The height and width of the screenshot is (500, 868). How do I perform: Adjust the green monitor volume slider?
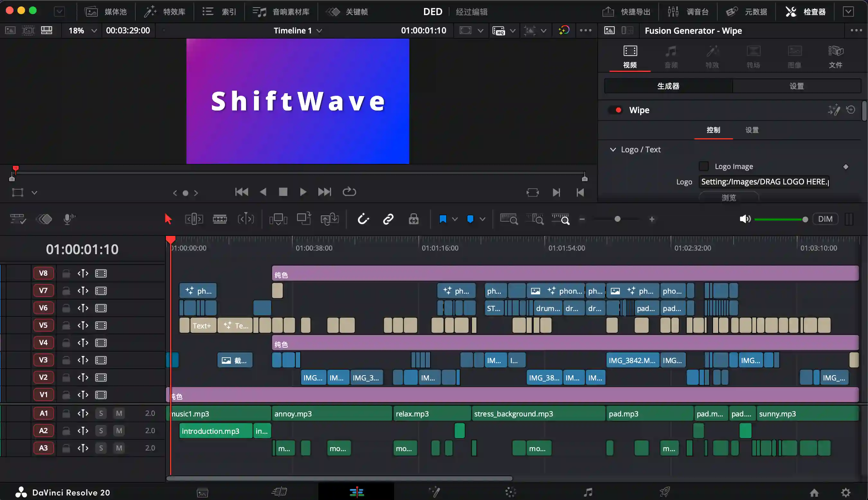point(780,219)
